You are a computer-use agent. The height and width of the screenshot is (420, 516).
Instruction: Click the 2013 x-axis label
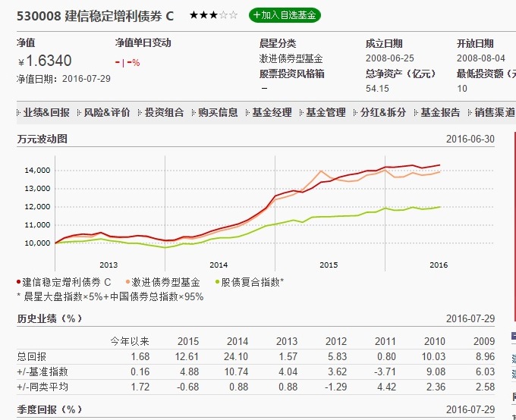point(109,265)
